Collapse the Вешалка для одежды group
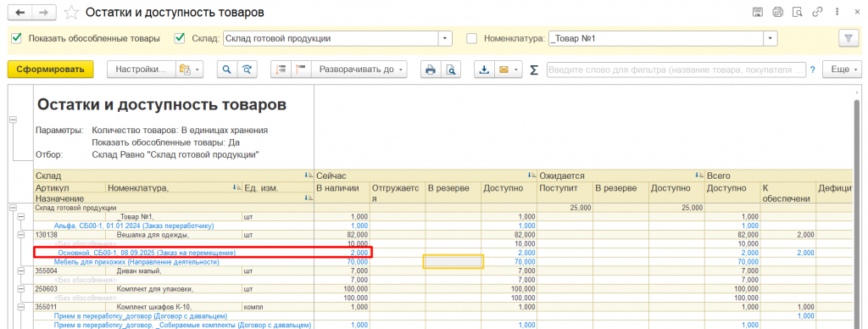Viewport: 868px width, 329px height. pyautogui.click(x=21, y=235)
